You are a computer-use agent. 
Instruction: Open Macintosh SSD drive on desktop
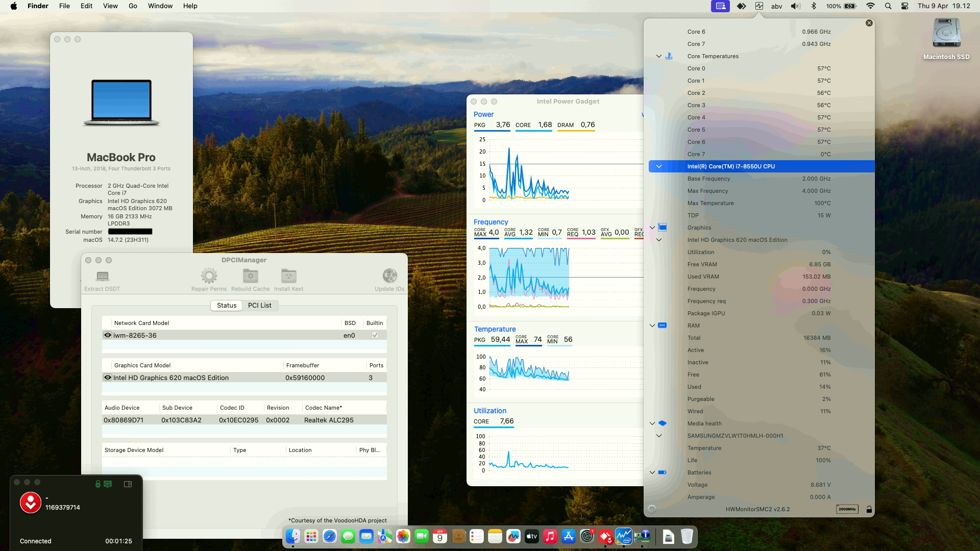946,34
